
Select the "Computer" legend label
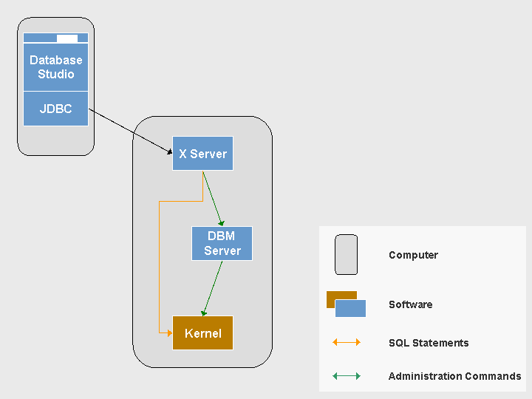tap(413, 255)
